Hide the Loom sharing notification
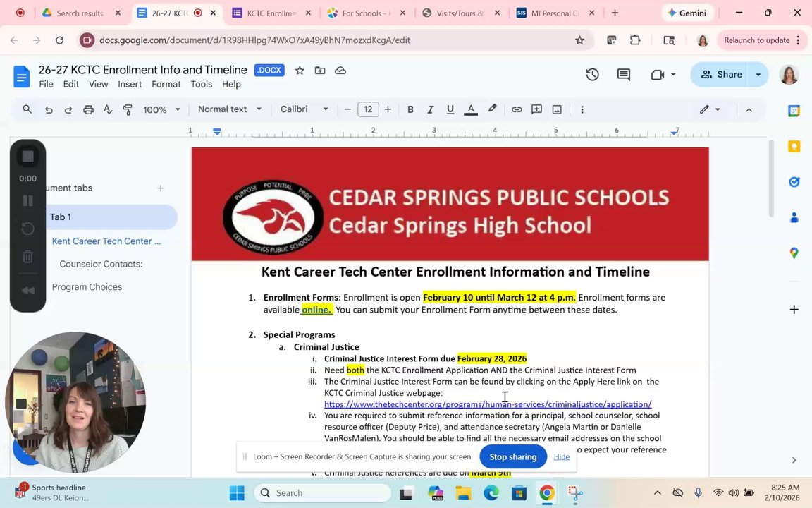Viewport: 812px width, 508px height. coord(561,456)
